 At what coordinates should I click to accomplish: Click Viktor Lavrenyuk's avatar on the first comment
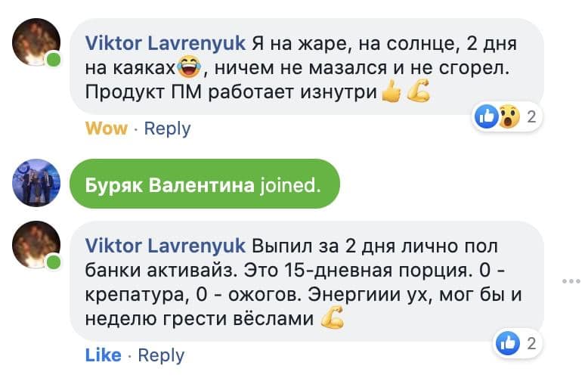pos(37,42)
